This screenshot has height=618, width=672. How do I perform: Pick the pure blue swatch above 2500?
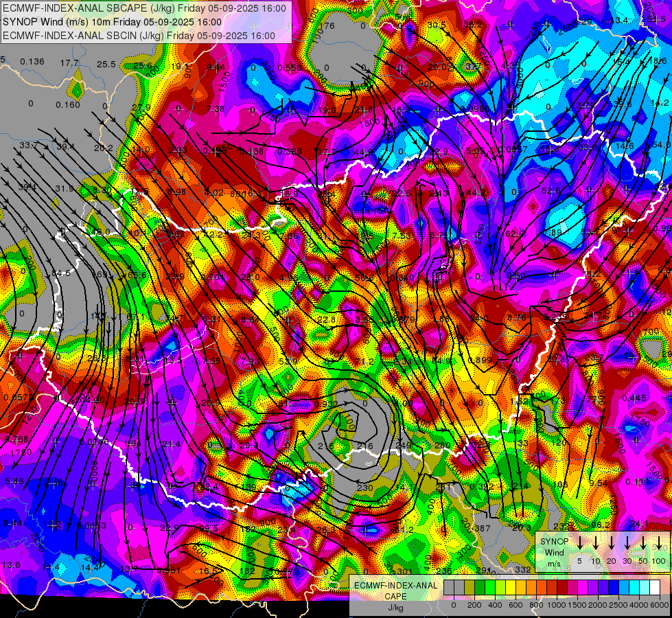point(613,588)
